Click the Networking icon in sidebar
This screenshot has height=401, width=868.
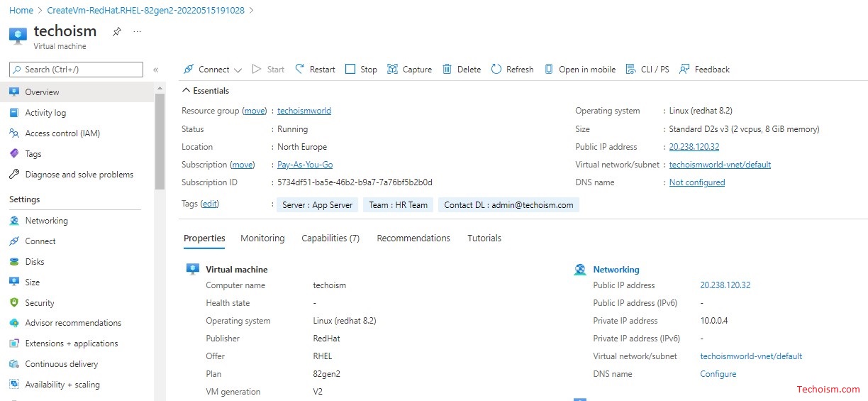pos(13,221)
